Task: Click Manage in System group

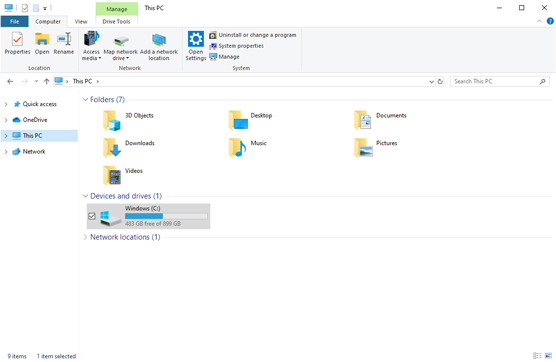Action: click(224, 57)
